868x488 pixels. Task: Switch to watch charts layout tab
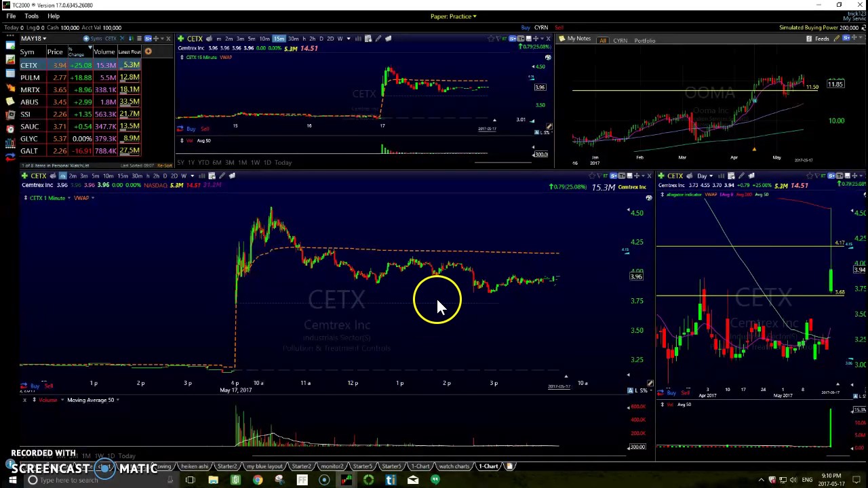tap(454, 466)
